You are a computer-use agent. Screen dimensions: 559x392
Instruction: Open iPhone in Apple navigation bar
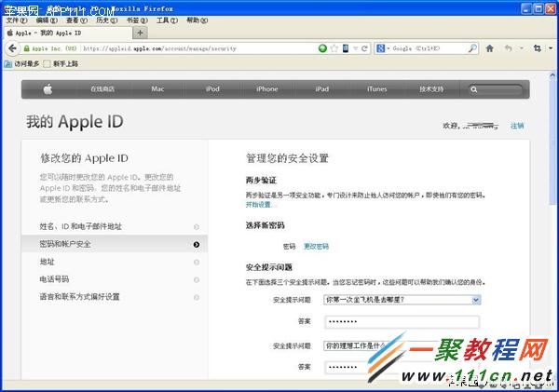pyautogui.click(x=267, y=89)
